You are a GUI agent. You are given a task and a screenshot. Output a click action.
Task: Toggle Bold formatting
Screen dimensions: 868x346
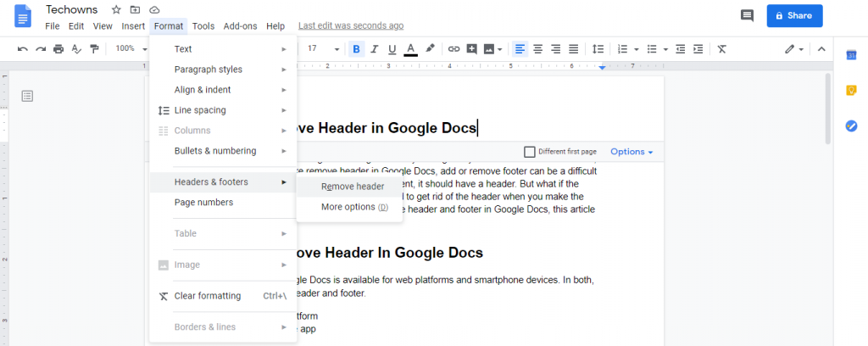click(x=356, y=49)
